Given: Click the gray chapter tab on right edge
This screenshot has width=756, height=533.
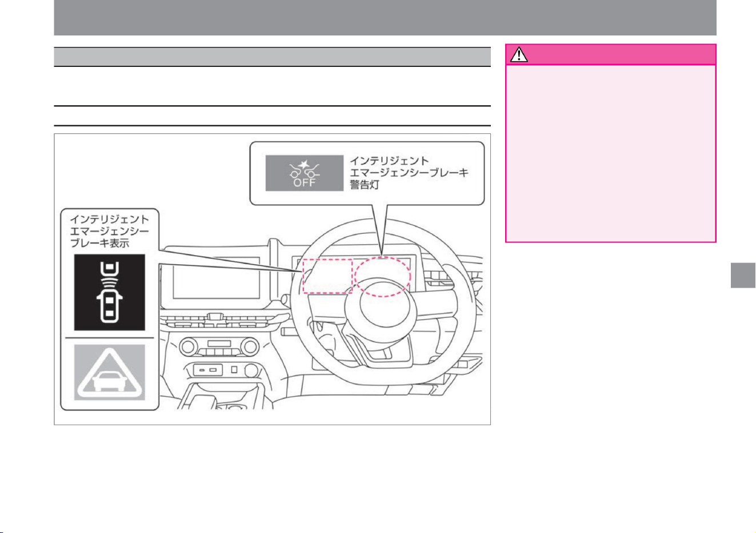Looking at the screenshot, I should pyautogui.click(x=743, y=278).
